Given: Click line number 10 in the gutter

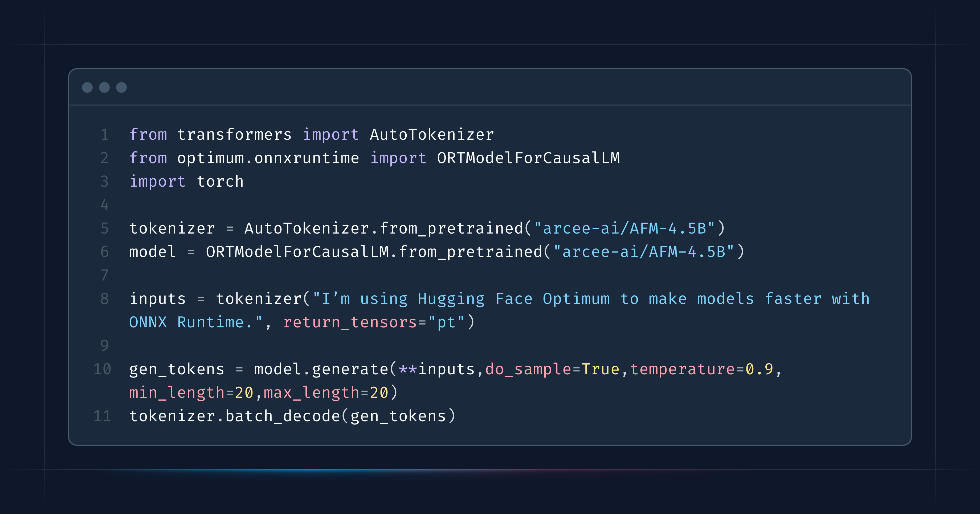Looking at the screenshot, I should [x=102, y=369].
